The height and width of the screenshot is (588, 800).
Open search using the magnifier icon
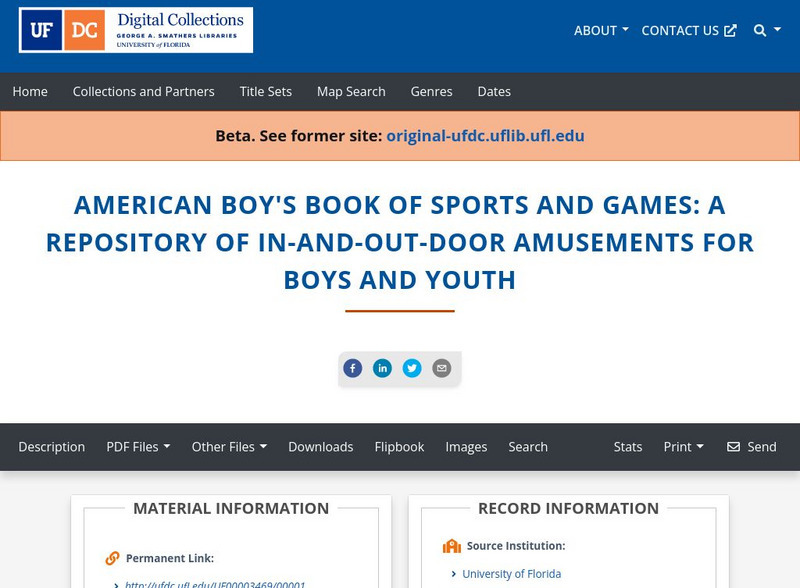(x=757, y=30)
